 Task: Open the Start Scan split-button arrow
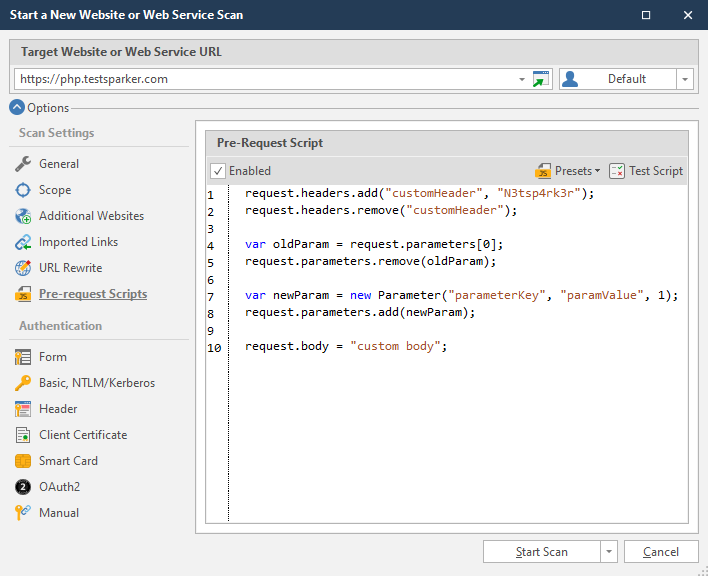[x=608, y=552]
